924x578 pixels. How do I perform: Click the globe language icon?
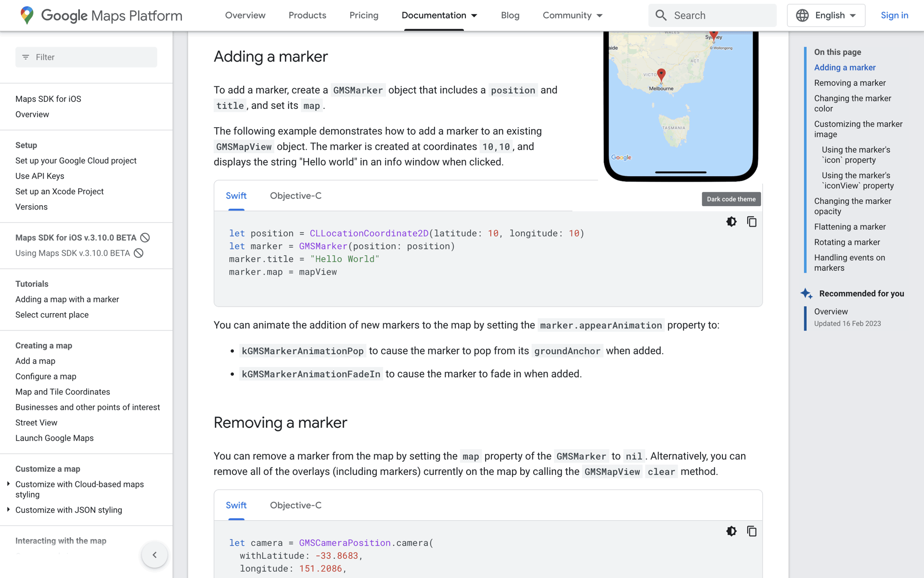tap(802, 15)
